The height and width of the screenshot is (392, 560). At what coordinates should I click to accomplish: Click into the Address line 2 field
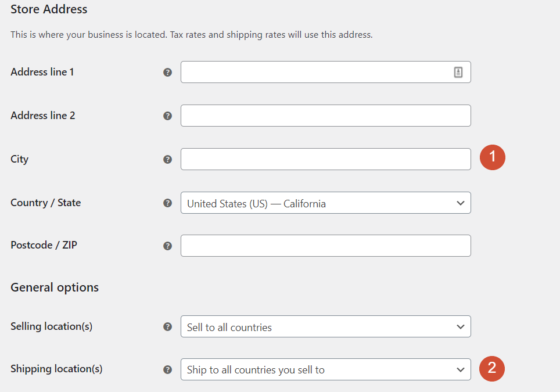click(325, 116)
